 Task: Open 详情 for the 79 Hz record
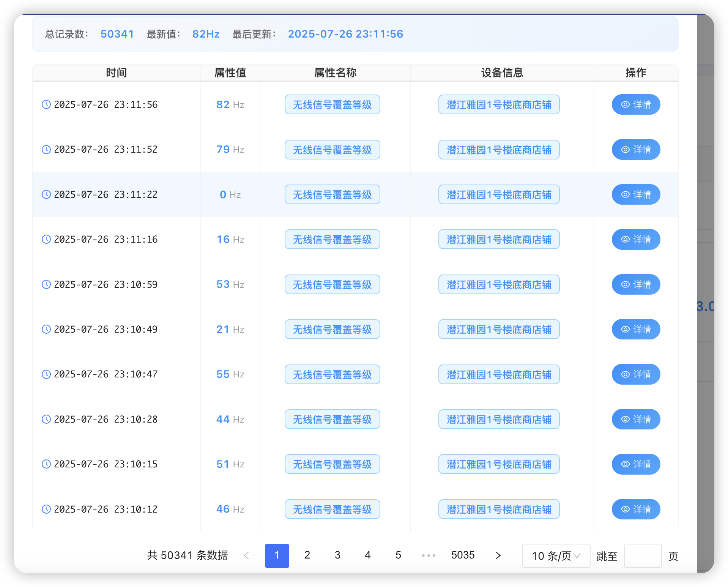[636, 149]
